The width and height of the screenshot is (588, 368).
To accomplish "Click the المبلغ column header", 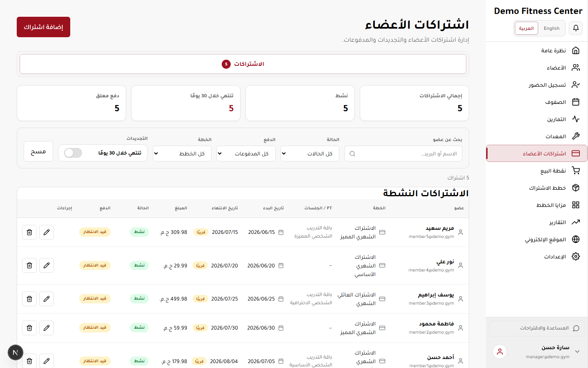I will click(181, 208).
